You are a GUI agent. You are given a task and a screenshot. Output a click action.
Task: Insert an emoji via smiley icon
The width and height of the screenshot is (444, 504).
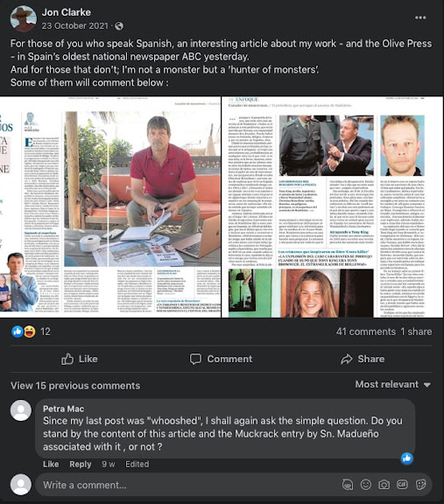point(366,485)
